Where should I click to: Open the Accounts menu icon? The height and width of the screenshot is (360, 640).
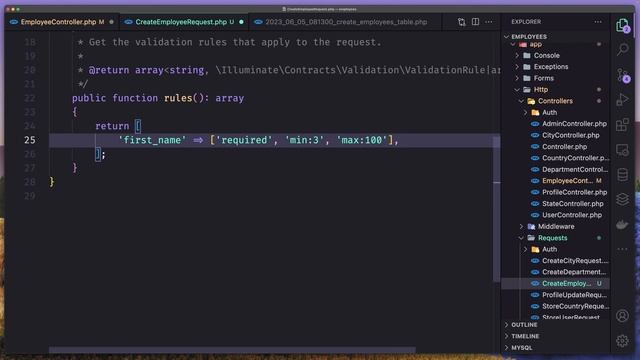tap(622, 316)
